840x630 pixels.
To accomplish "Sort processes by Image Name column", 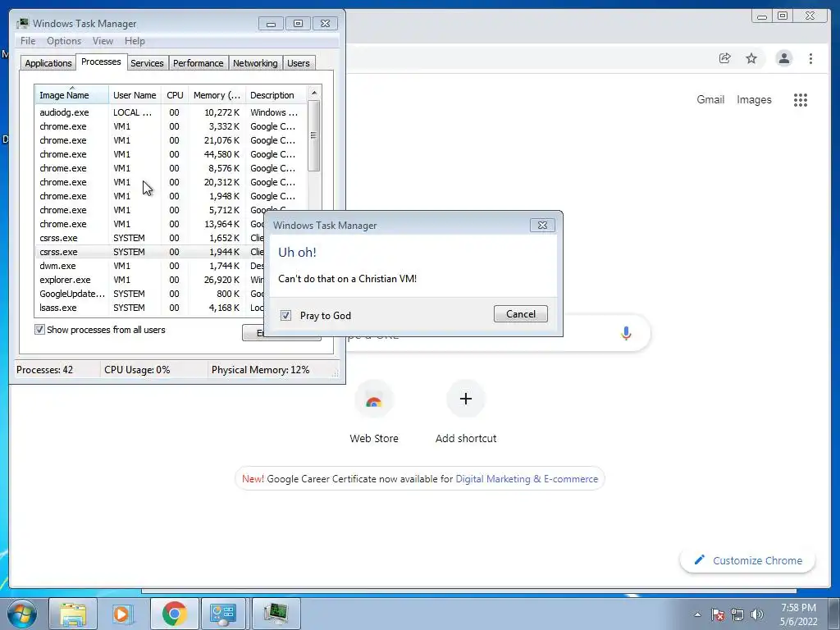I will pyautogui.click(x=71, y=95).
